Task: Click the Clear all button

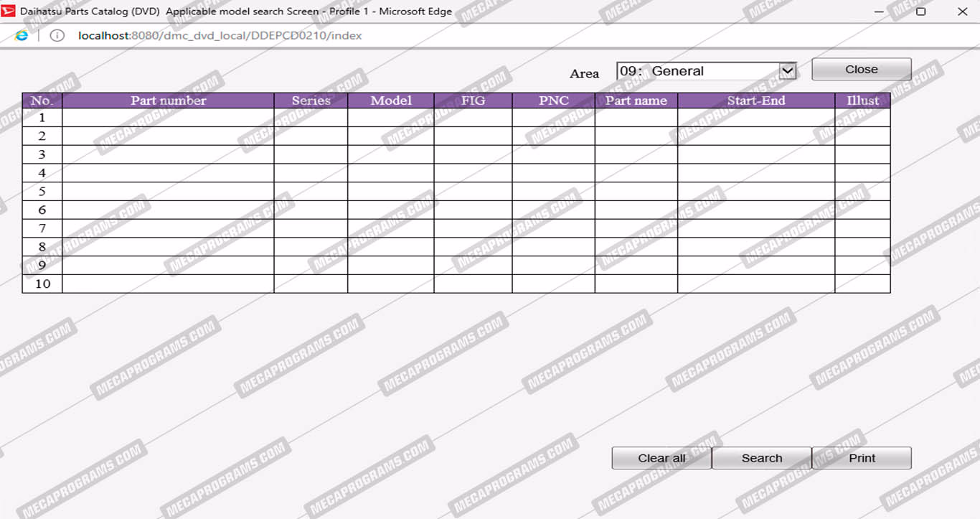Action: [x=661, y=458]
